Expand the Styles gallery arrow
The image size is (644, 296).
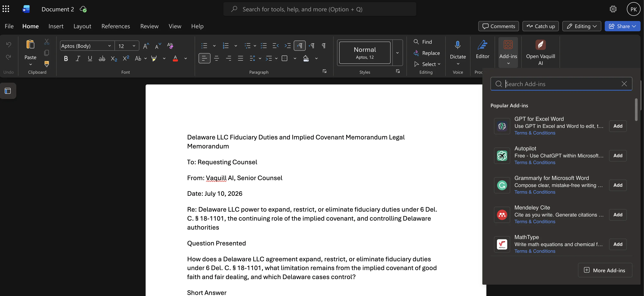coord(397,53)
